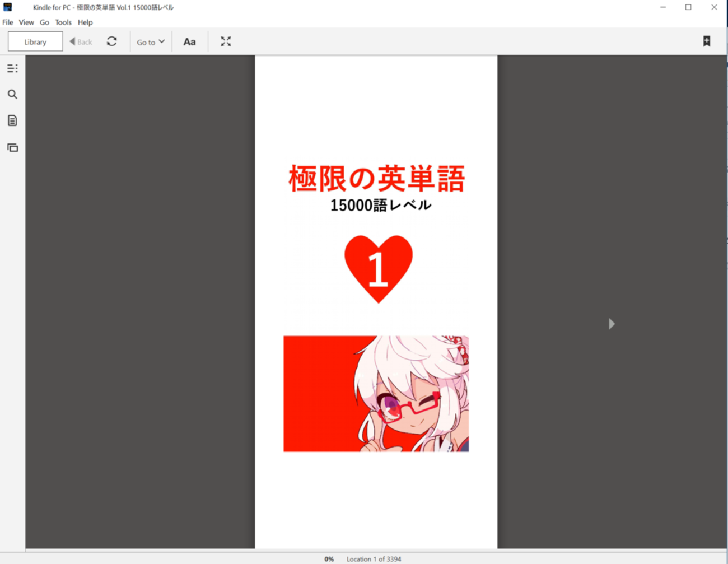Minimize the Kindle window

pos(663,7)
